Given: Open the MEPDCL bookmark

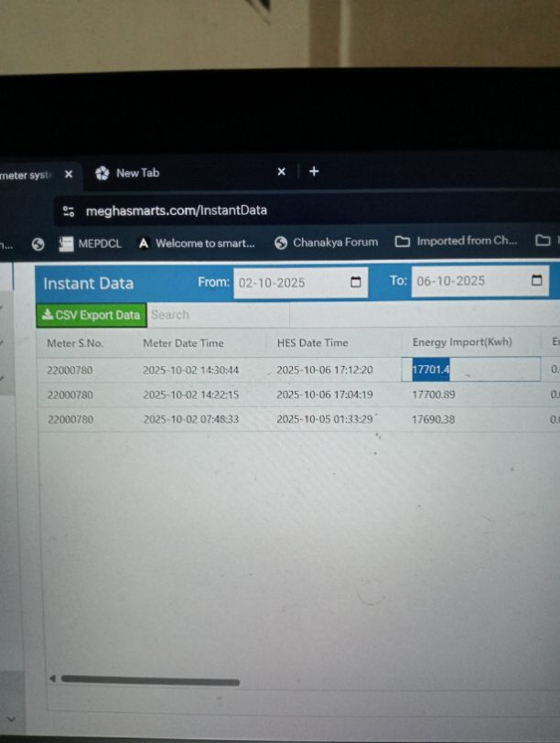Looking at the screenshot, I should point(90,243).
